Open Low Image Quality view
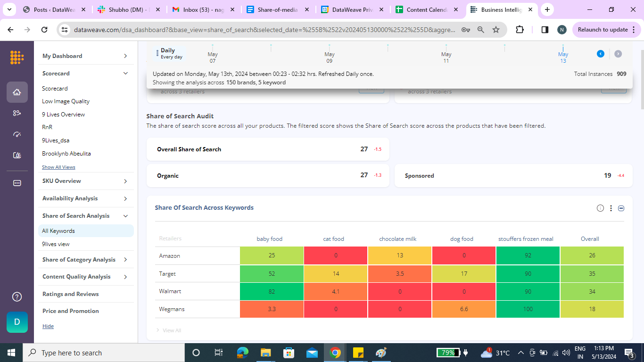 (x=66, y=101)
